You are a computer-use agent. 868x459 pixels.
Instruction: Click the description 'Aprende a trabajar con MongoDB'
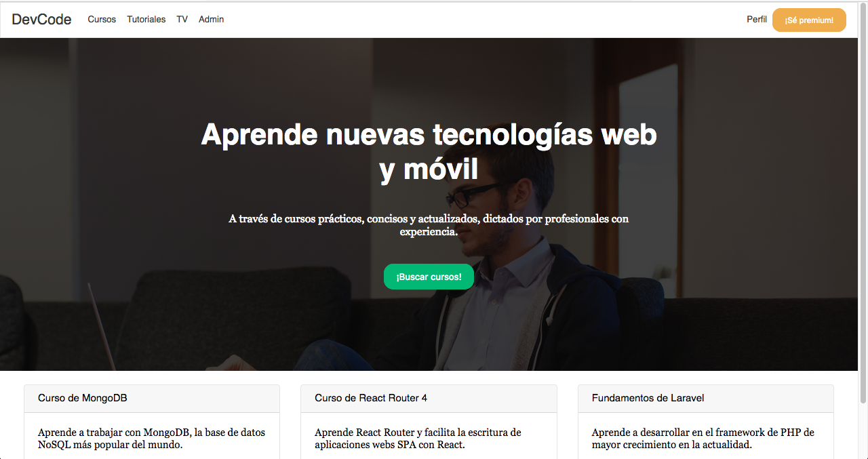(x=152, y=439)
